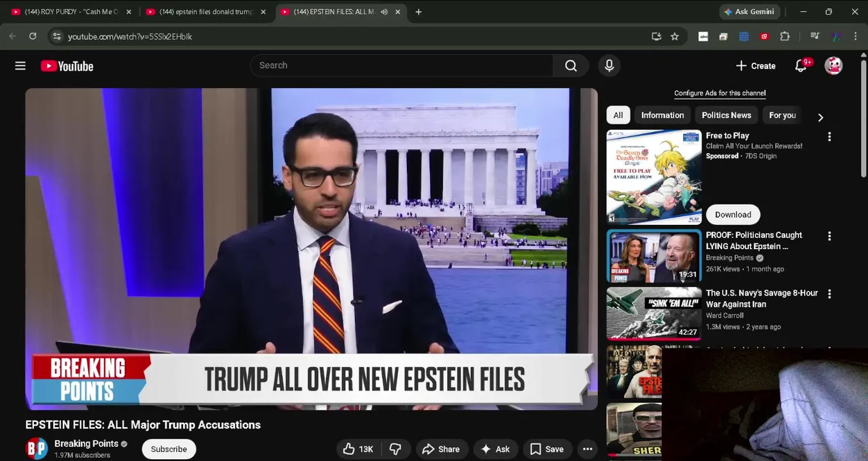The width and height of the screenshot is (868, 461).
Task: Close the ROY PURDY tab
Action: [129, 12]
